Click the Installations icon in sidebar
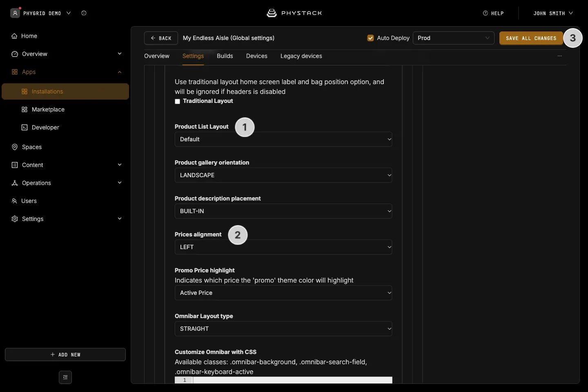The height and width of the screenshot is (392, 588). (x=24, y=91)
